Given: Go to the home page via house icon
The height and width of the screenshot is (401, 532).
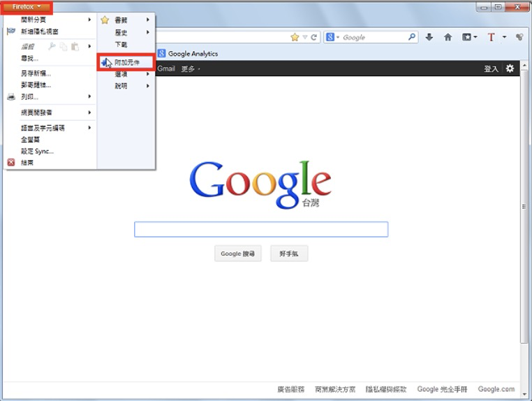Looking at the screenshot, I should coord(448,37).
